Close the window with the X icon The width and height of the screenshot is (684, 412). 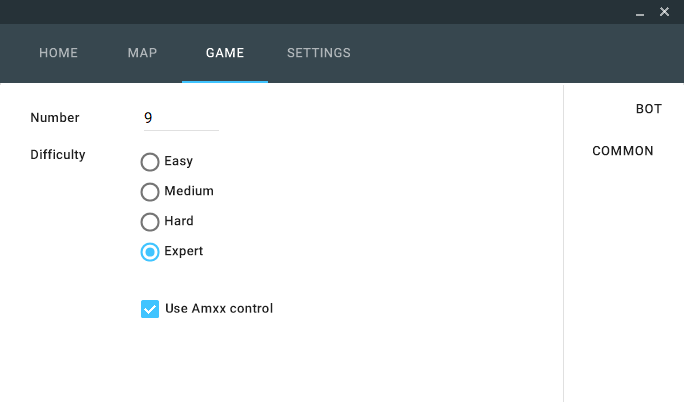664,12
